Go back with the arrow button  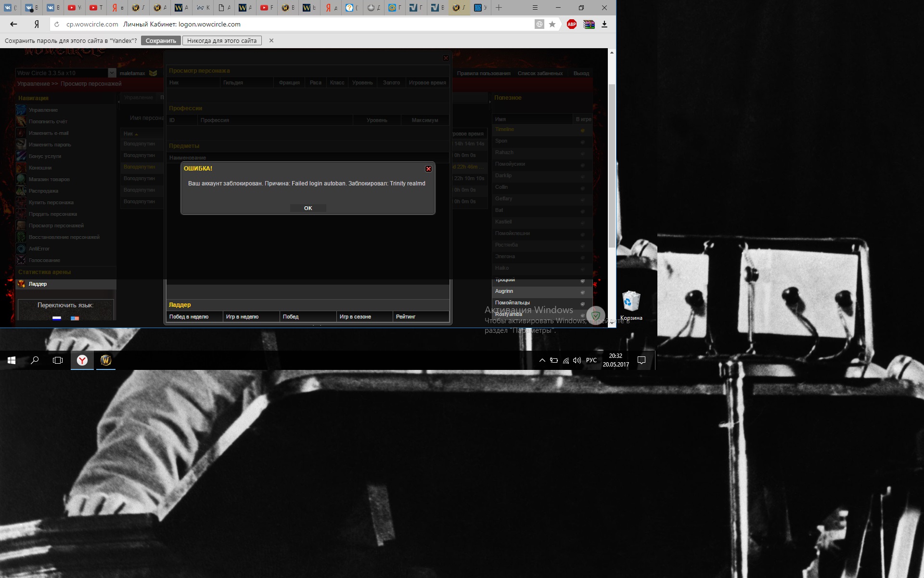coord(13,24)
